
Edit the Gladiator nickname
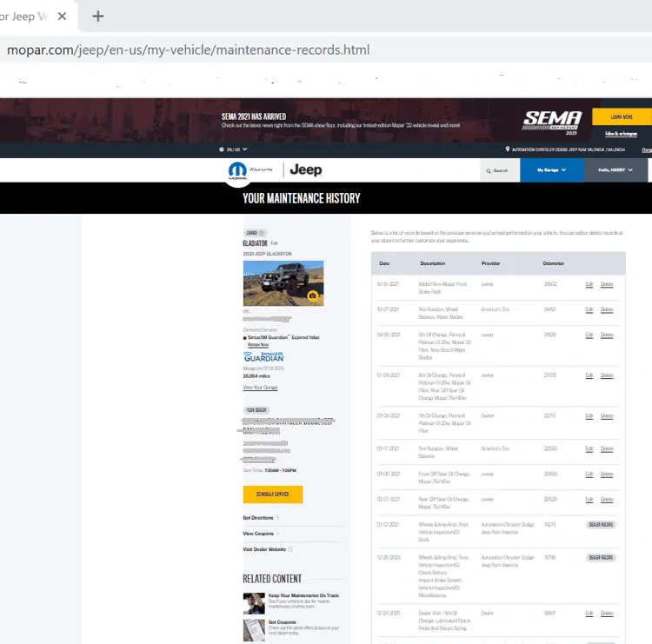click(x=275, y=243)
